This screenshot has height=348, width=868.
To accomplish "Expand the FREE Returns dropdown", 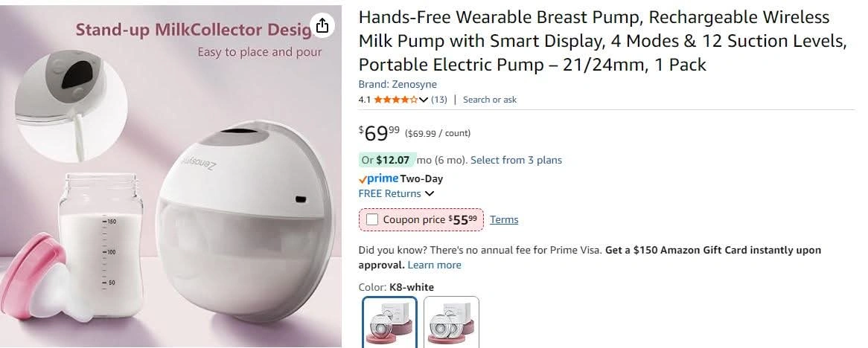I will pyautogui.click(x=430, y=194).
